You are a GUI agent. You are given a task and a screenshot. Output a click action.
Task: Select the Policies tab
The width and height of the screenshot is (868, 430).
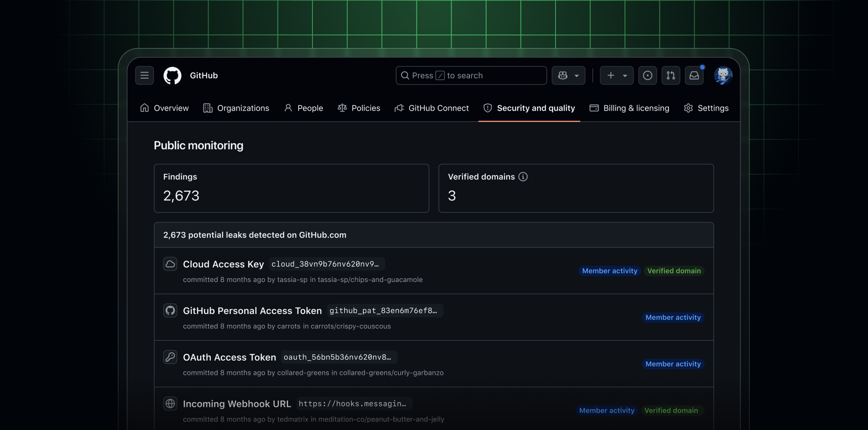click(x=359, y=108)
